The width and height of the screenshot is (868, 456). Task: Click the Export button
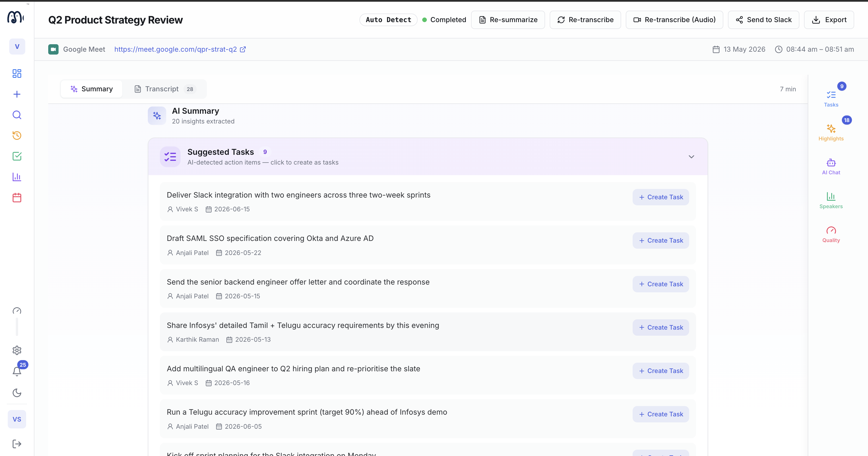coord(829,20)
